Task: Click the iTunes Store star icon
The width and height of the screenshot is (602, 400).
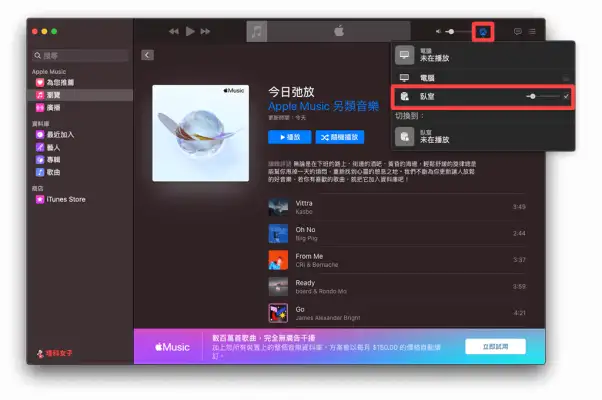Action: click(x=40, y=199)
